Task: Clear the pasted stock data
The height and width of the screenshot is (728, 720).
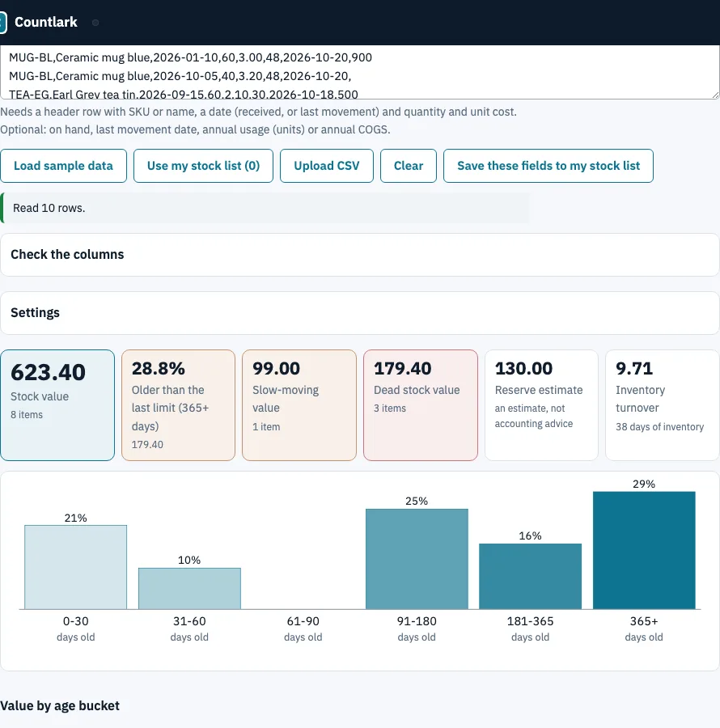Action: pos(409,166)
